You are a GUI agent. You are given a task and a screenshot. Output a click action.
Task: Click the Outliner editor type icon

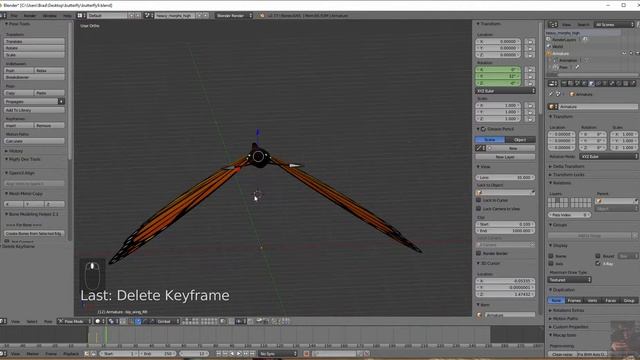tap(552, 24)
